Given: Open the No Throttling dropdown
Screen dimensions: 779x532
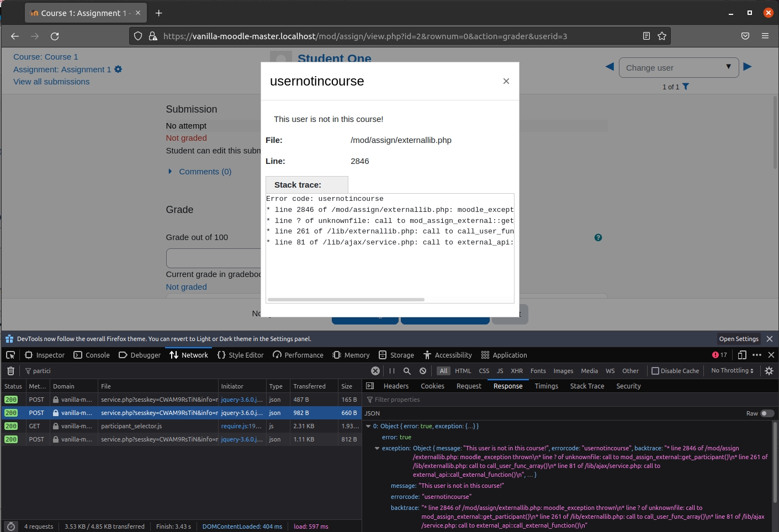Looking at the screenshot, I should coord(733,371).
